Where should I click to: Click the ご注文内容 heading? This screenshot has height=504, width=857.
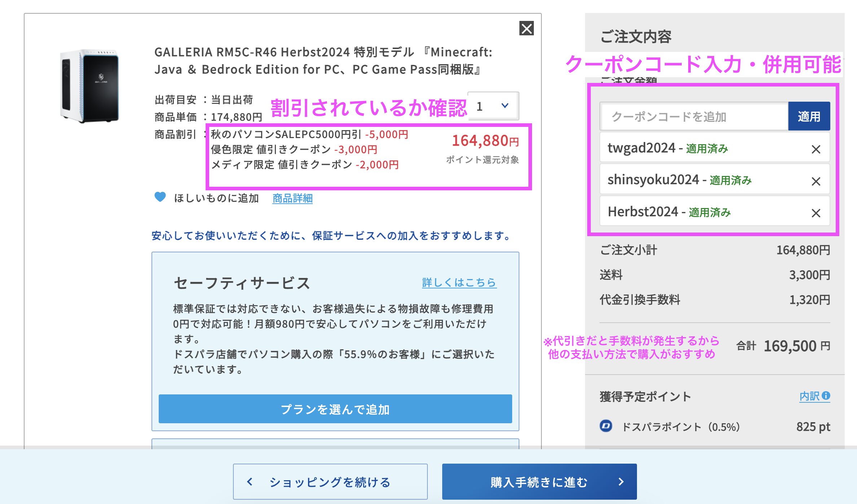pos(636,37)
